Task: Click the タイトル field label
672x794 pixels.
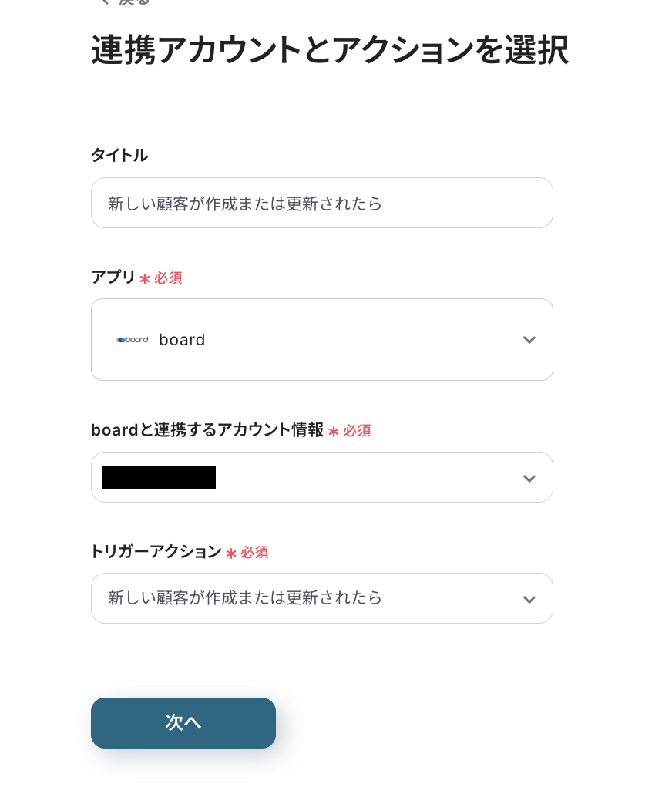Action: (119, 155)
